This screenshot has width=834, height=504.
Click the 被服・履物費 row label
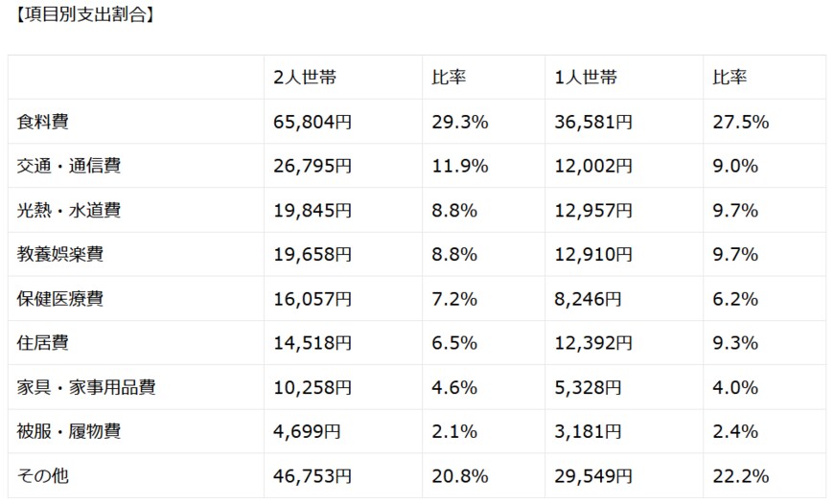[69, 431]
